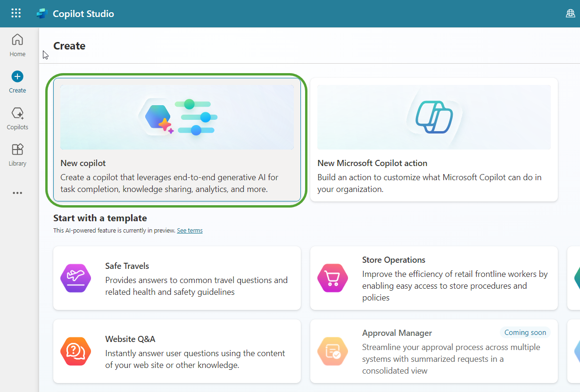Image resolution: width=580 pixels, height=392 pixels.
Task: Expand the more options ellipsis menu
Action: coord(17,193)
